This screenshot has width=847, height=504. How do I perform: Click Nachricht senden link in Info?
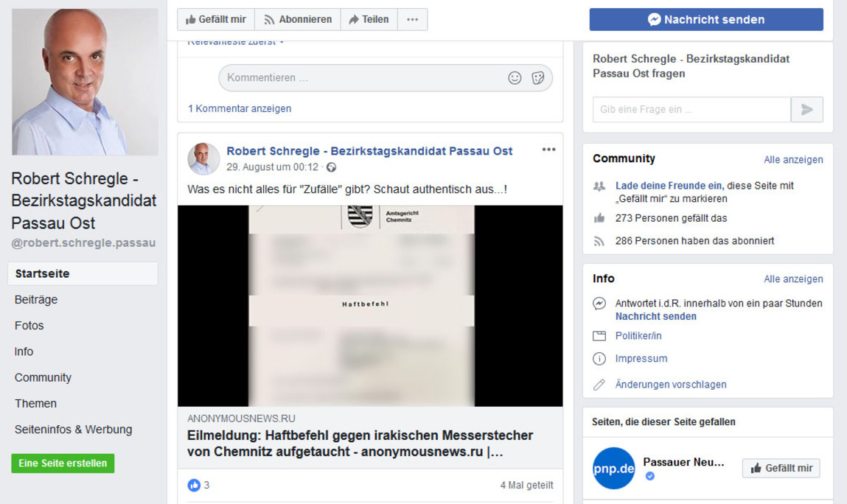pos(656,317)
